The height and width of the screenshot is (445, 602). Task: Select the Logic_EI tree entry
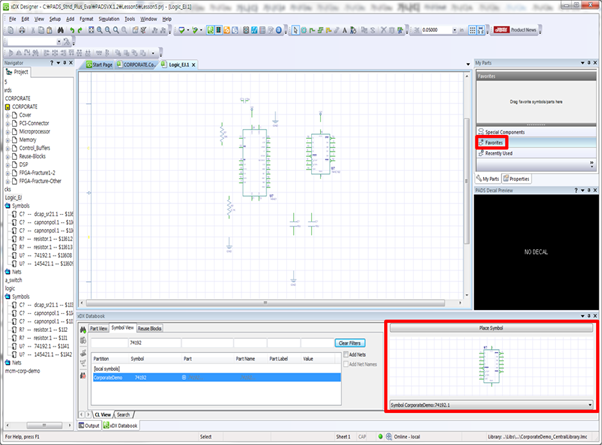pyautogui.click(x=13, y=197)
